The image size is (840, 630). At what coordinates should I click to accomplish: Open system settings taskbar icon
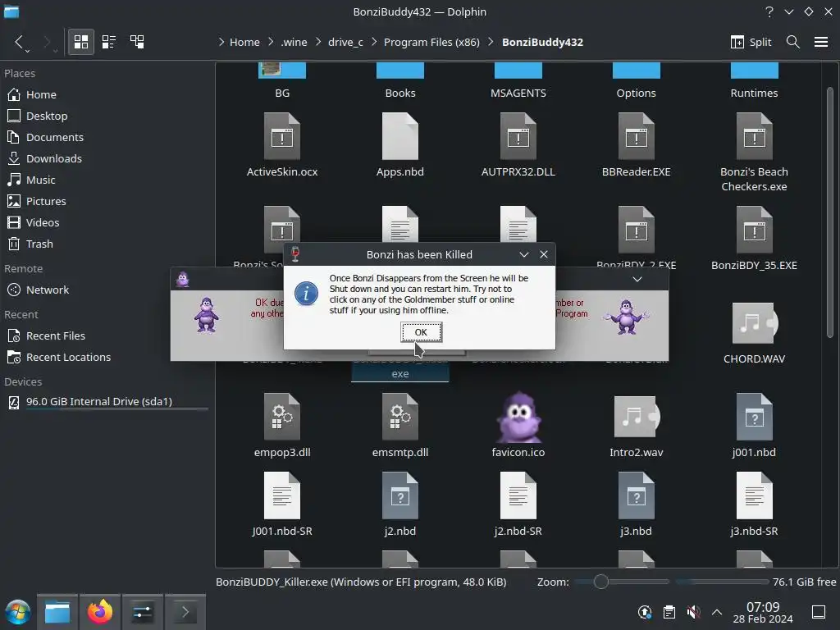[x=143, y=612]
